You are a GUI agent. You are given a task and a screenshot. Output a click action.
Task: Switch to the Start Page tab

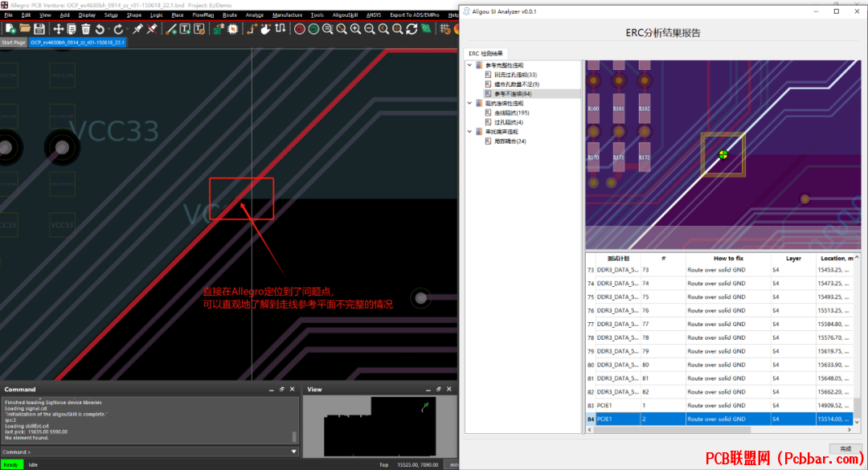[x=14, y=42]
